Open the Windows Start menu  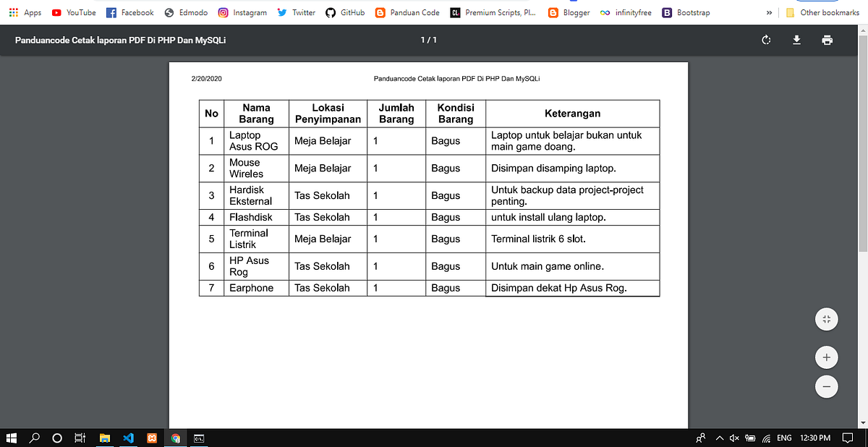pyautogui.click(x=11, y=438)
